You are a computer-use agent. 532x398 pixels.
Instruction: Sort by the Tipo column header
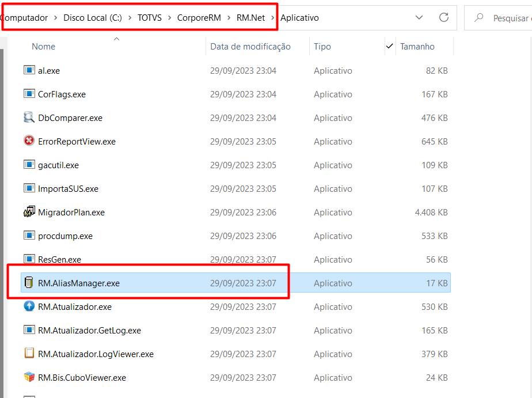[322, 47]
